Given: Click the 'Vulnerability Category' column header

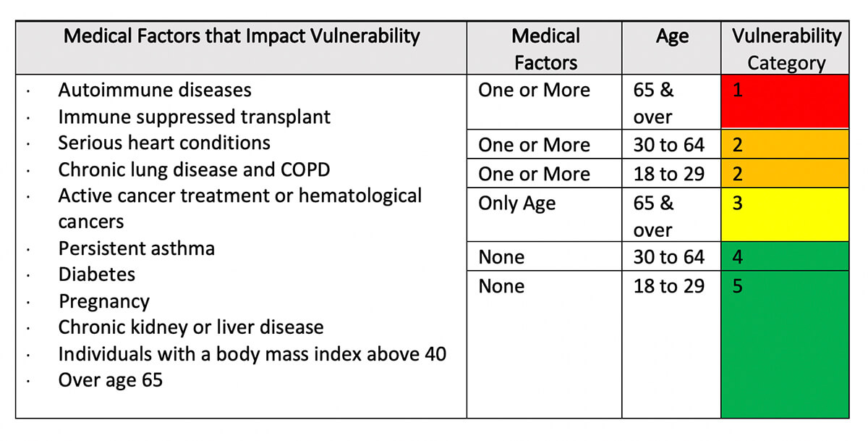Looking at the screenshot, I should pyautogui.click(x=786, y=49).
